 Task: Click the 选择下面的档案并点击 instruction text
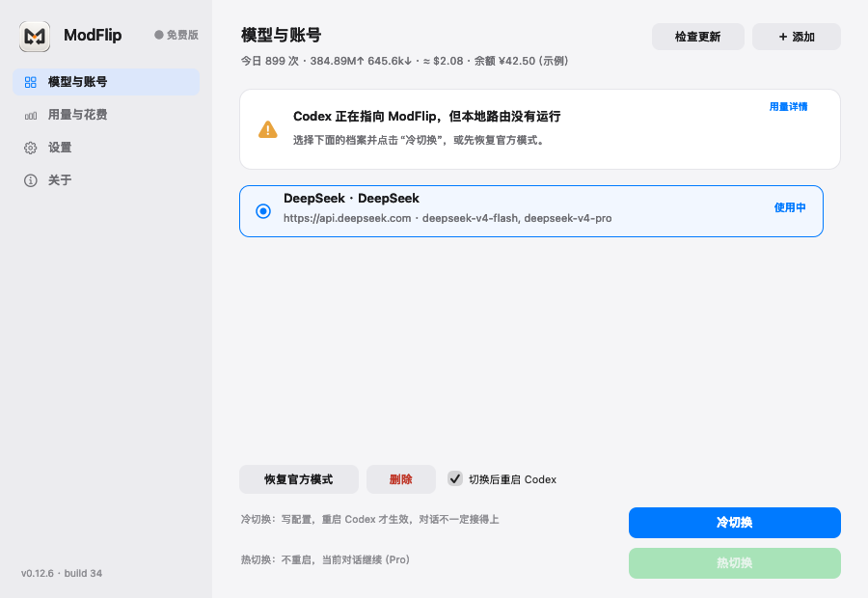[420, 140]
